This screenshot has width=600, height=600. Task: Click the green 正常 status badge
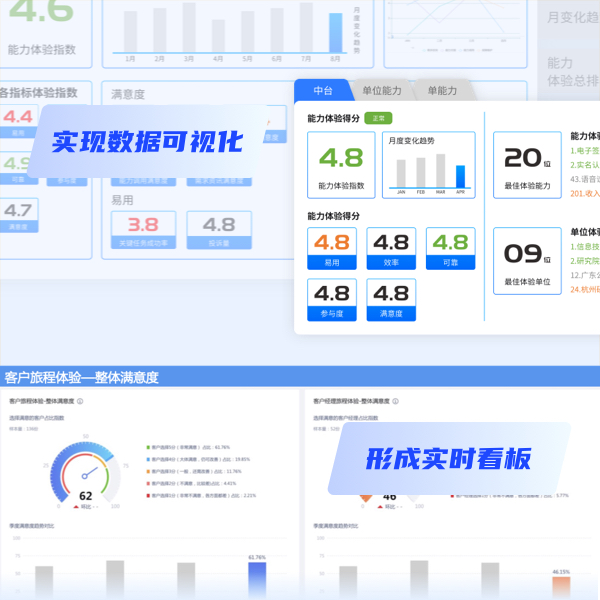click(378, 118)
